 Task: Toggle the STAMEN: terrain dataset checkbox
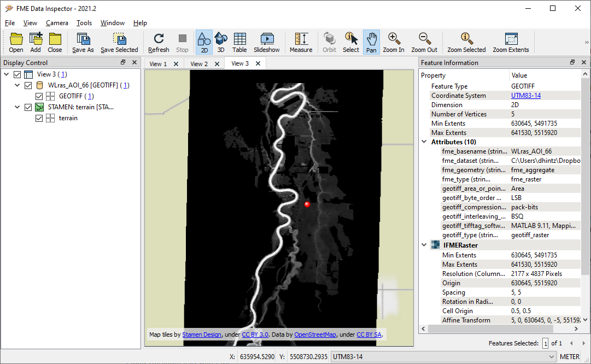28,107
